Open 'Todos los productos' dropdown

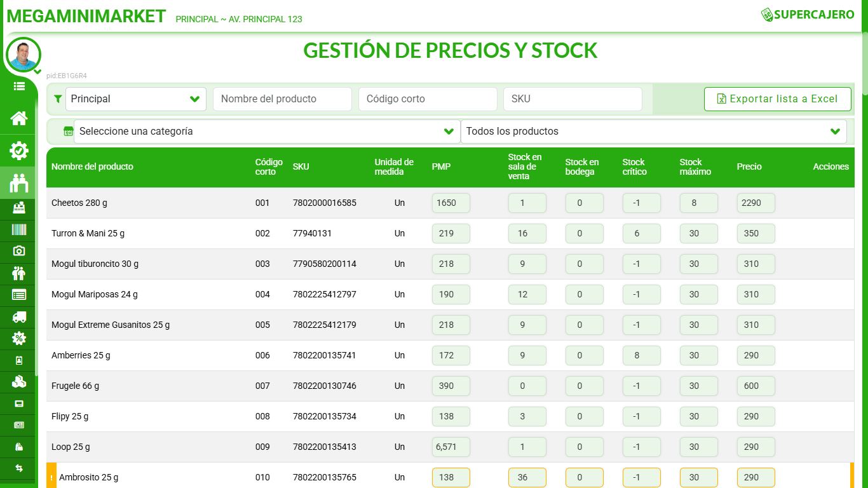(x=653, y=132)
